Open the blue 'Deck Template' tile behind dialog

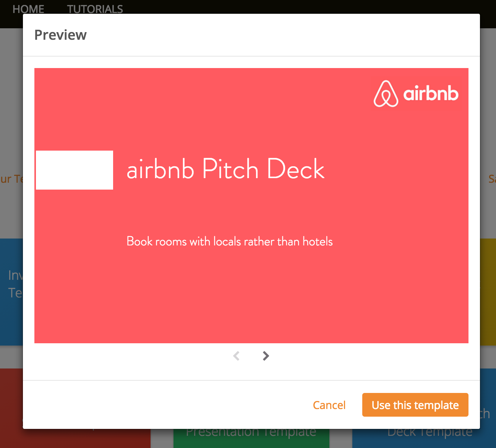pyautogui.click(x=424, y=438)
